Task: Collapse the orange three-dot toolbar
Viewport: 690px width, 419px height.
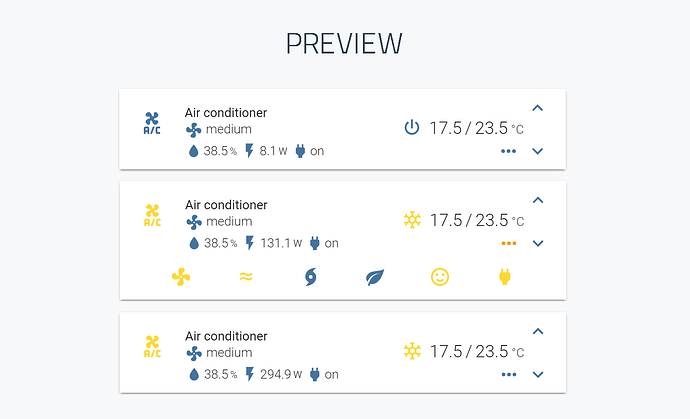Action: (x=509, y=243)
